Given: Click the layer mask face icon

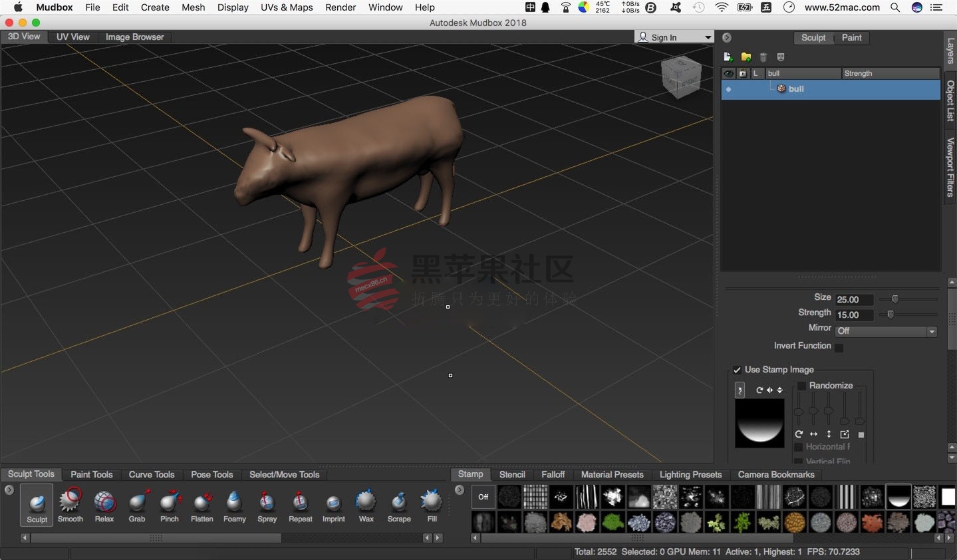Looking at the screenshot, I should tap(781, 57).
